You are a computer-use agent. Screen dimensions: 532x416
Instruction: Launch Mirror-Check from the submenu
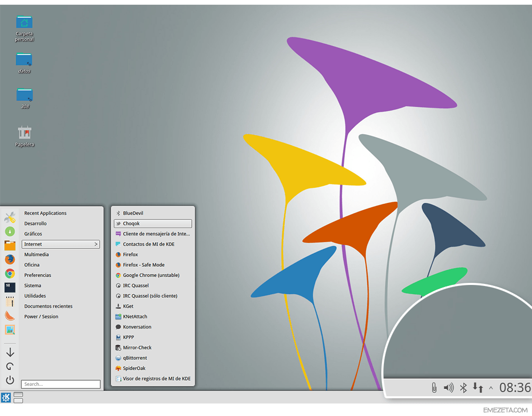tap(153, 348)
